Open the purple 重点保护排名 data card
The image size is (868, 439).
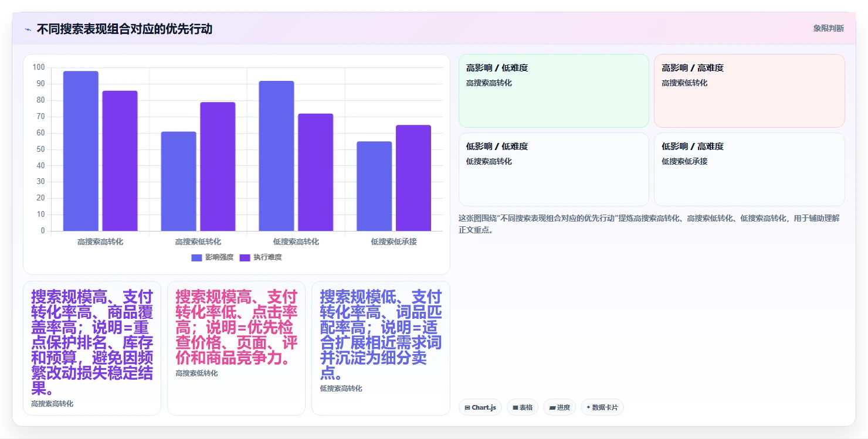click(92, 348)
